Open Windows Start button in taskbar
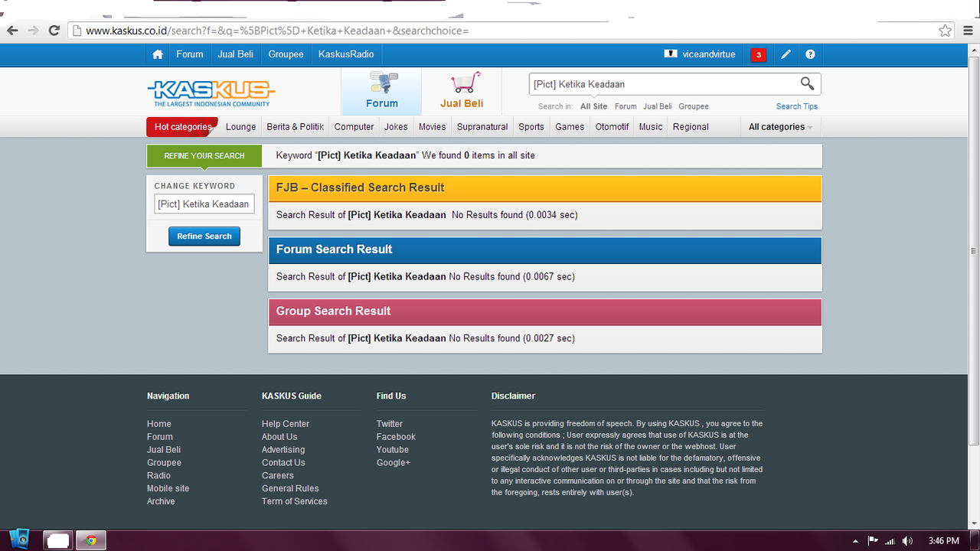This screenshot has height=551, width=980. [19, 540]
